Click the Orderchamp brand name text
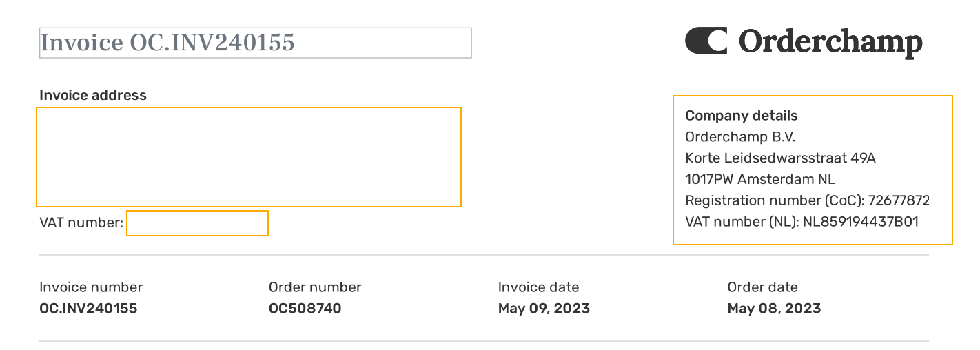980x350 pixels. pyautogui.click(x=830, y=42)
